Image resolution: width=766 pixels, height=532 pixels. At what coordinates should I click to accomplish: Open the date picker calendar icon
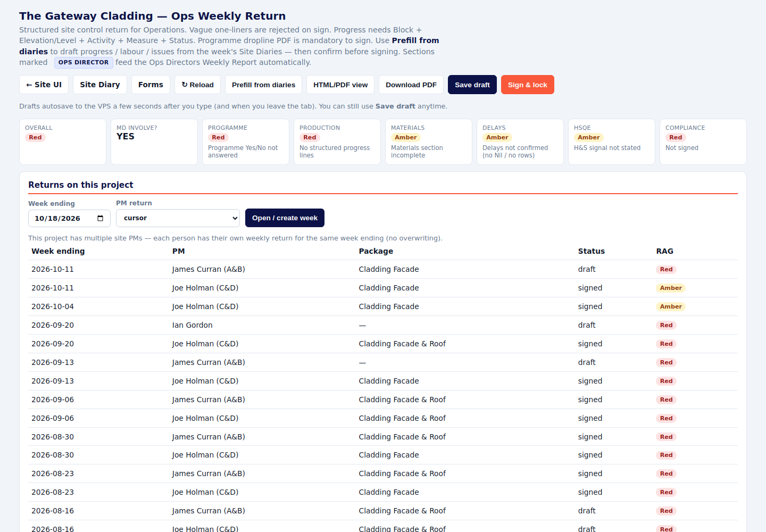[101, 218]
